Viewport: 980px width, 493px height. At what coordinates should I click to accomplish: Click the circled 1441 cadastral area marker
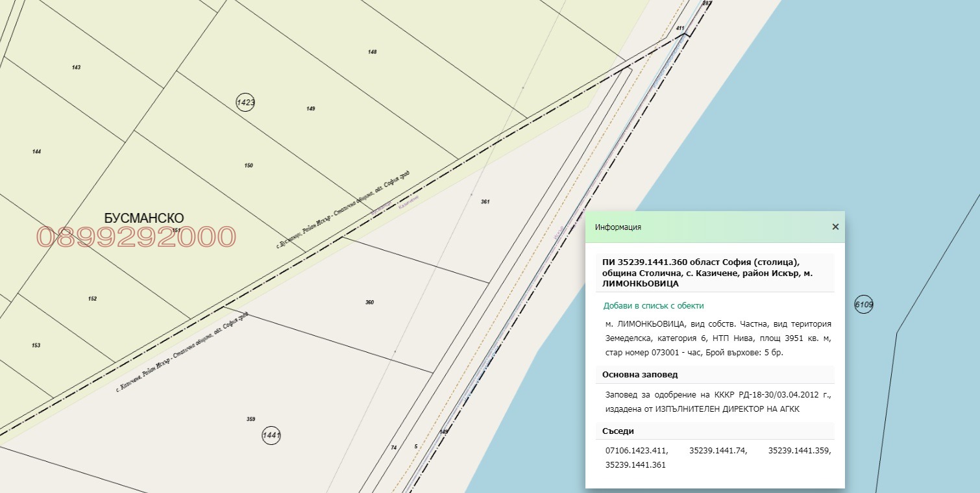(x=271, y=435)
